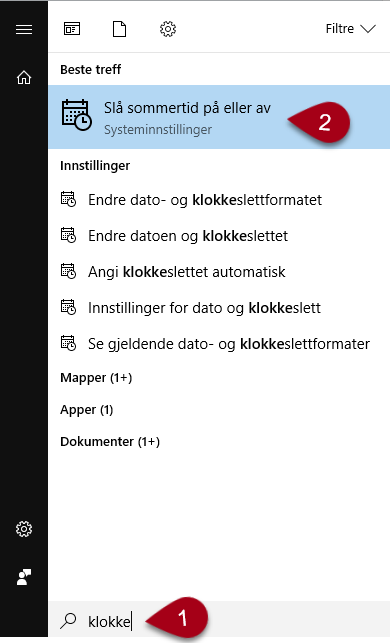Select the Apps filter icon
Viewport: 390px width, 643px height.
[72, 29]
